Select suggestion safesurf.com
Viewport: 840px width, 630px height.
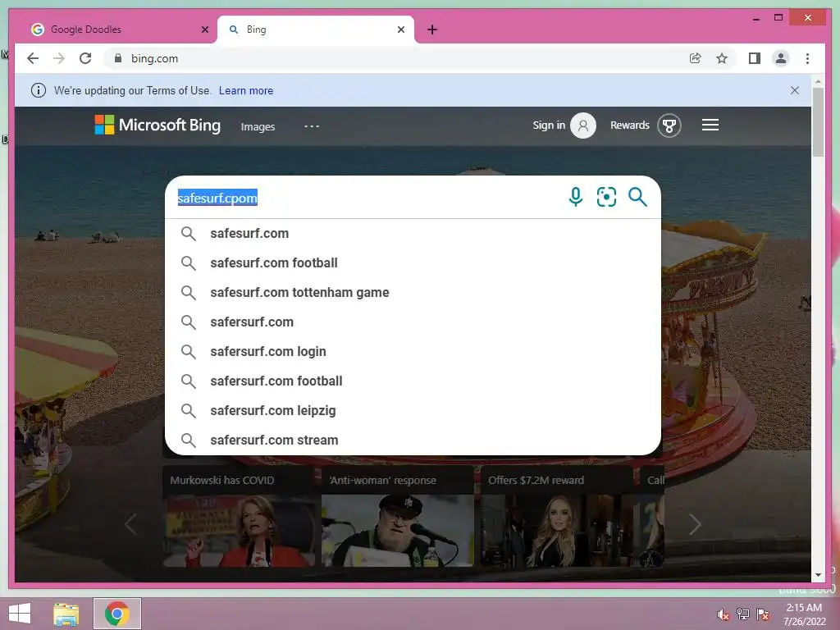[413, 234]
